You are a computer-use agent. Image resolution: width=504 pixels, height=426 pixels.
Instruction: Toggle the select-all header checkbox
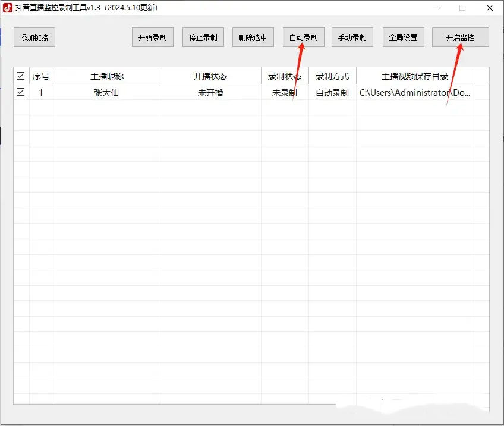[x=21, y=76]
